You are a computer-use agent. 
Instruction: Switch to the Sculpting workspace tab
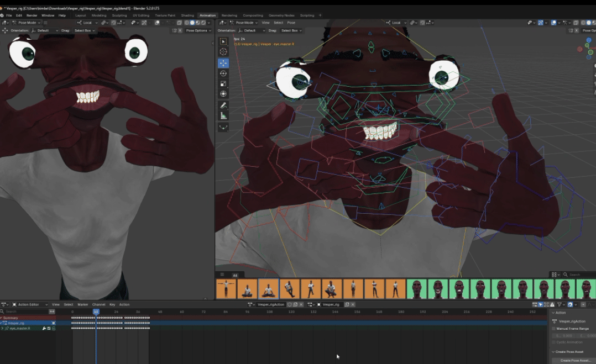119,15
